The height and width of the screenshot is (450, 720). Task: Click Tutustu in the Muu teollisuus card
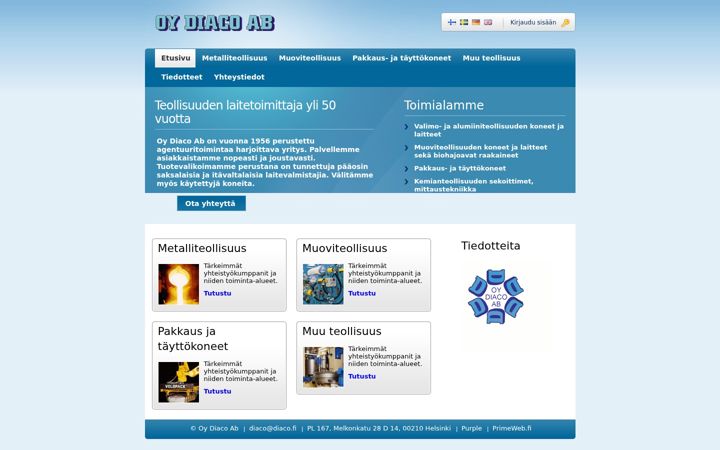362,376
